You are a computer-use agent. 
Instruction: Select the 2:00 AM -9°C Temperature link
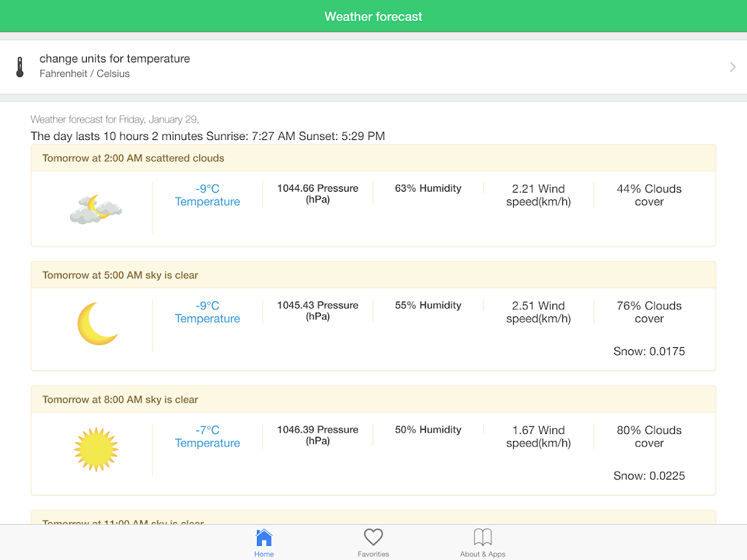pos(207,195)
